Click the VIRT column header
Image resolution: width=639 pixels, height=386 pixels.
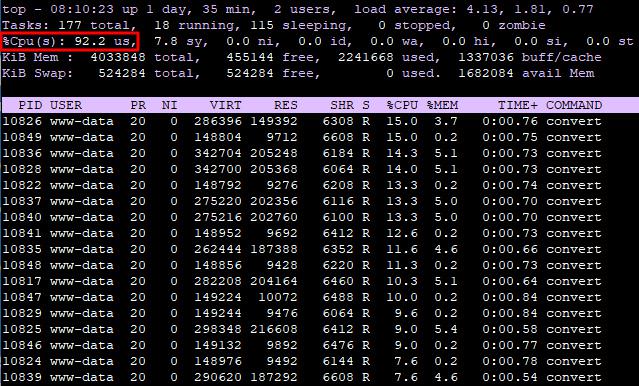tap(225, 105)
